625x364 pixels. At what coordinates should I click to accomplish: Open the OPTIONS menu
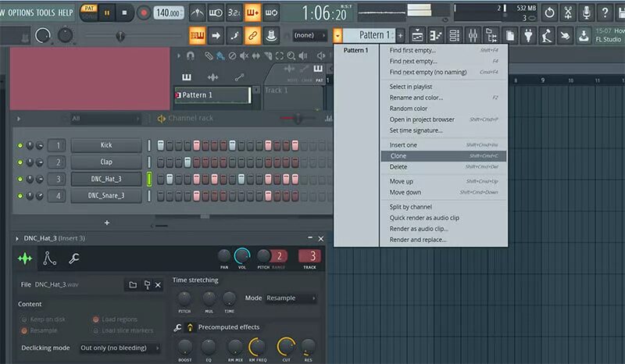click(21, 12)
